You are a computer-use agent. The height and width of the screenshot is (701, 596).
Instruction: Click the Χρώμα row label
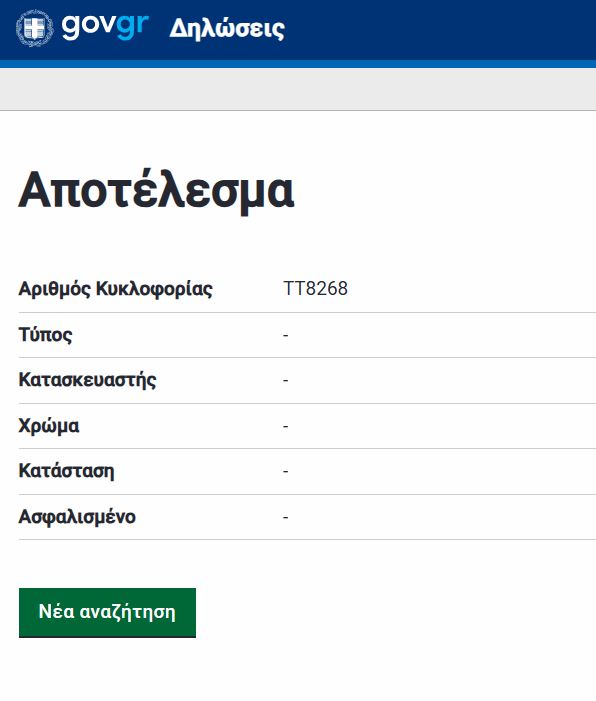pyautogui.click(x=49, y=426)
